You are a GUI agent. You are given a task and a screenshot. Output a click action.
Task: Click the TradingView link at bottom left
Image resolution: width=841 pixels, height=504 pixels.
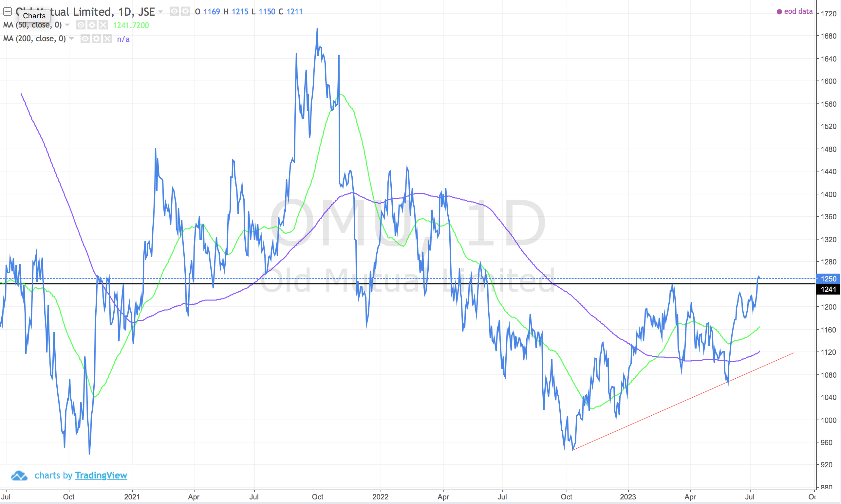click(x=101, y=475)
